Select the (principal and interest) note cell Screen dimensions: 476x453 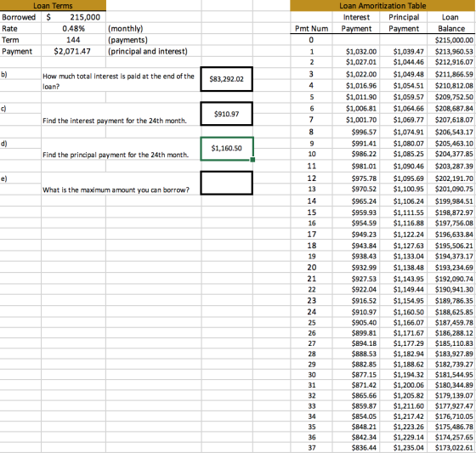click(x=148, y=51)
